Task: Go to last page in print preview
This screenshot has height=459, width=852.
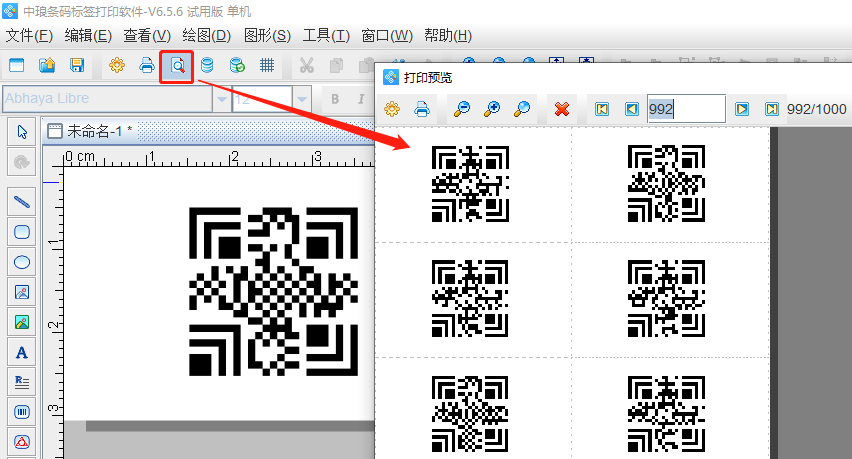Action: coord(772,109)
